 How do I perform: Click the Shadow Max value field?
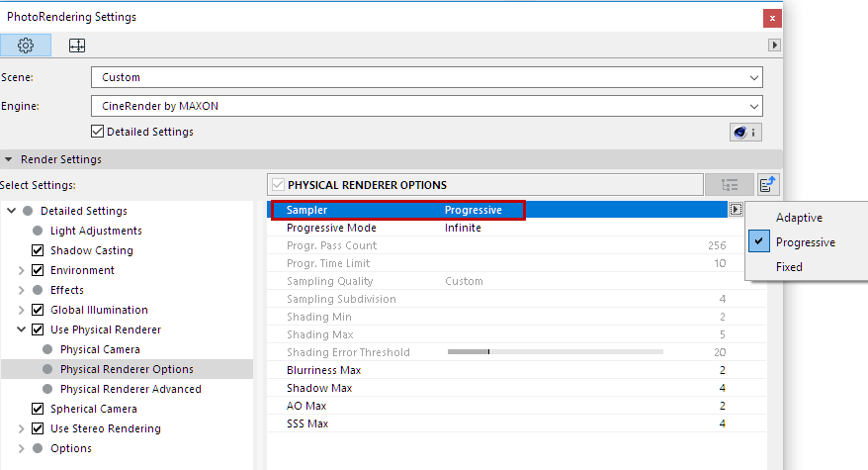tap(723, 388)
